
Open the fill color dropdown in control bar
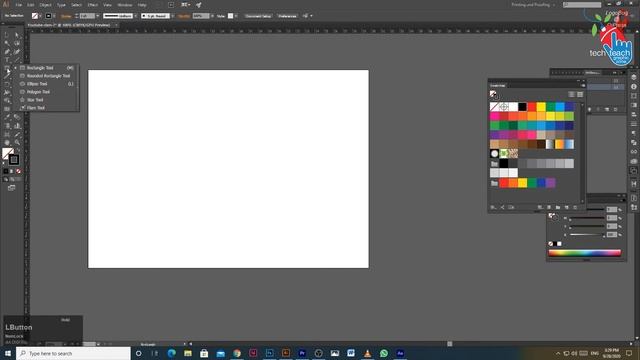pos(40,16)
